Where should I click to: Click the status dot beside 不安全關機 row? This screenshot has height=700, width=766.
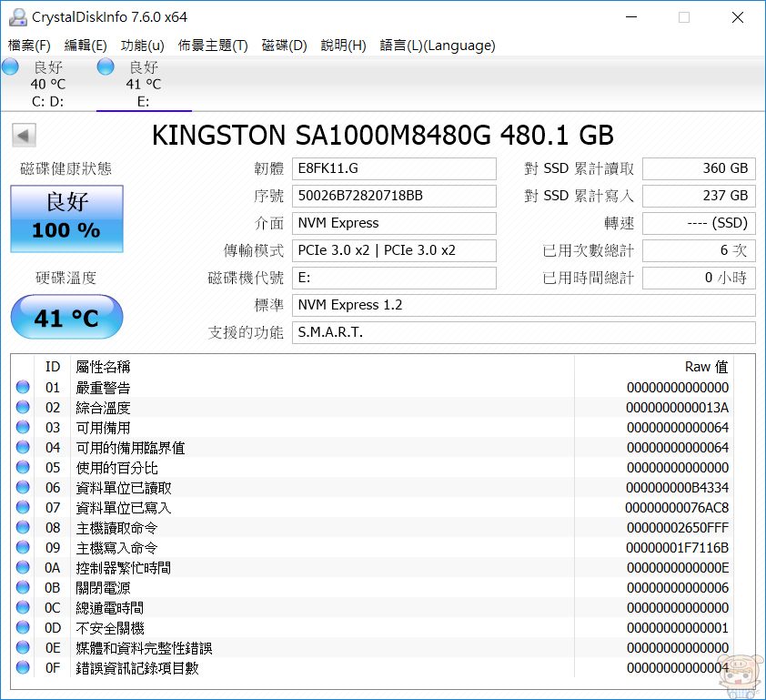pyautogui.click(x=23, y=628)
